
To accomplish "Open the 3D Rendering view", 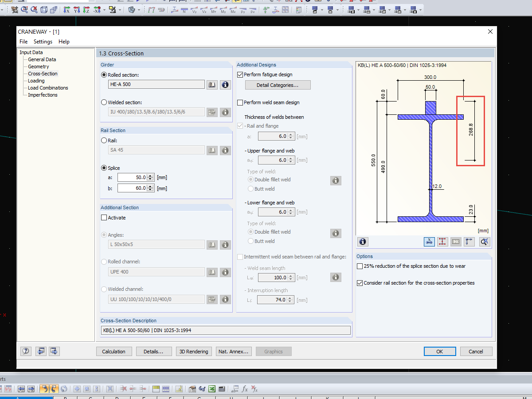I will tap(194, 351).
